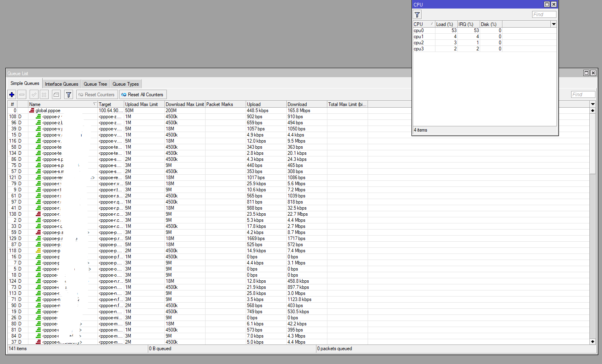602x364 pixels.
Task: Open the column dropdown in the CPU window
Action: tap(553, 24)
